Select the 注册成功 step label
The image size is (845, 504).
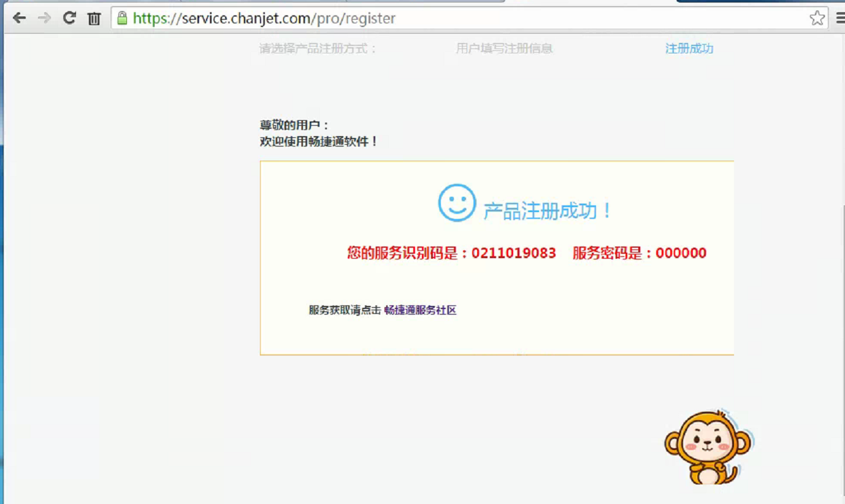pyautogui.click(x=689, y=48)
